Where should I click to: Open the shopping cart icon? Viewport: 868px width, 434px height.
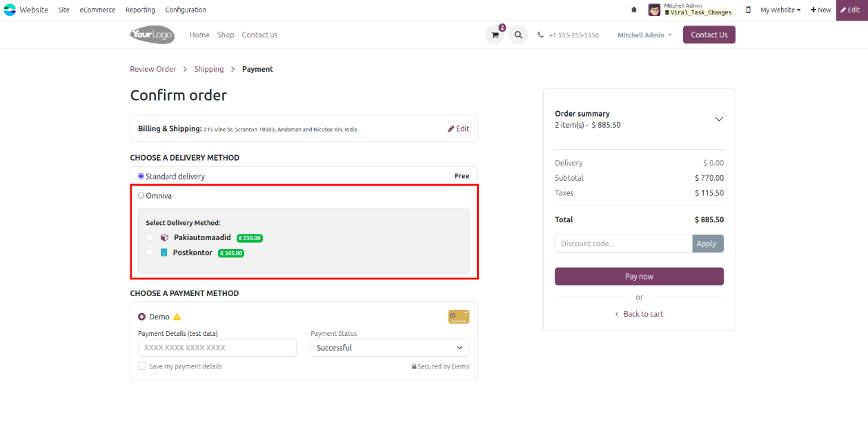click(x=495, y=35)
